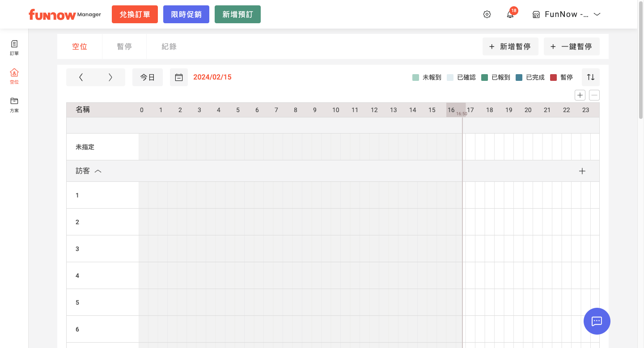Open the settings gear icon
644x348 pixels.
487,14
